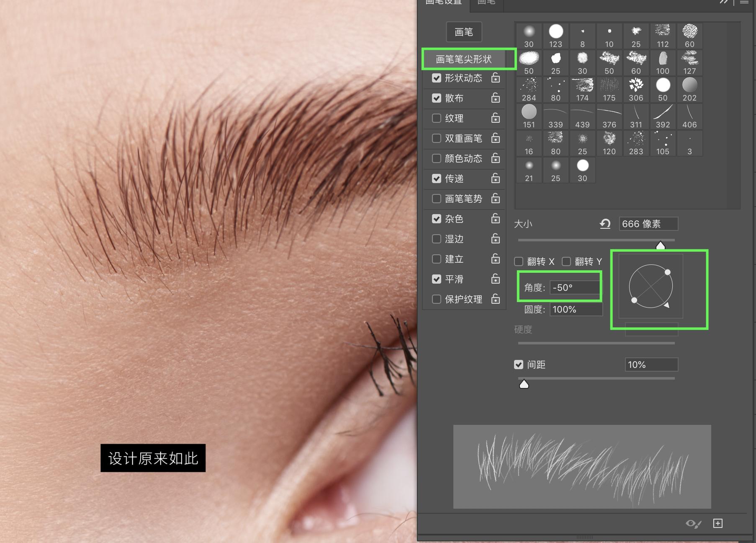Click the lock icon next to 传递
Viewport: 756px width, 543px height.
click(x=496, y=178)
